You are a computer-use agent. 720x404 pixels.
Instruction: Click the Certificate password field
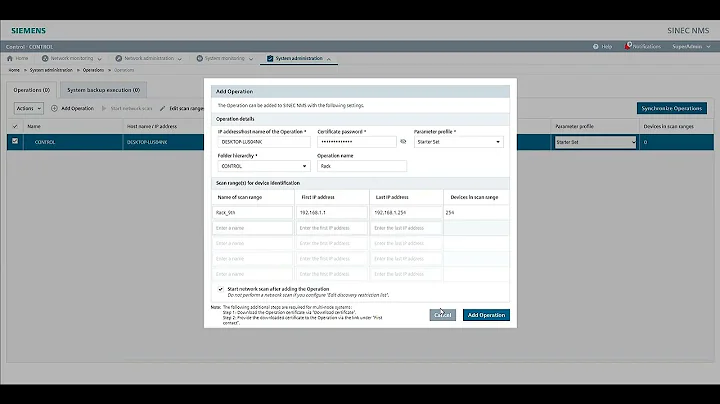357,142
